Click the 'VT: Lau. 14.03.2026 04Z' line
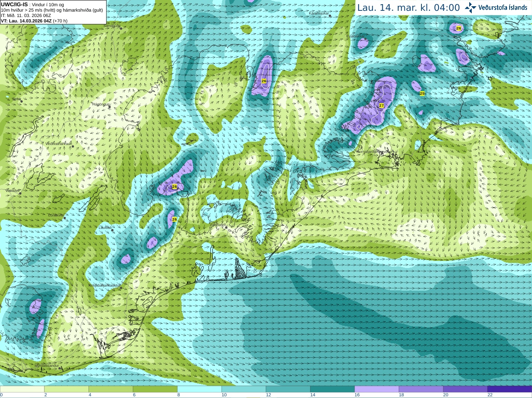 (34, 21)
